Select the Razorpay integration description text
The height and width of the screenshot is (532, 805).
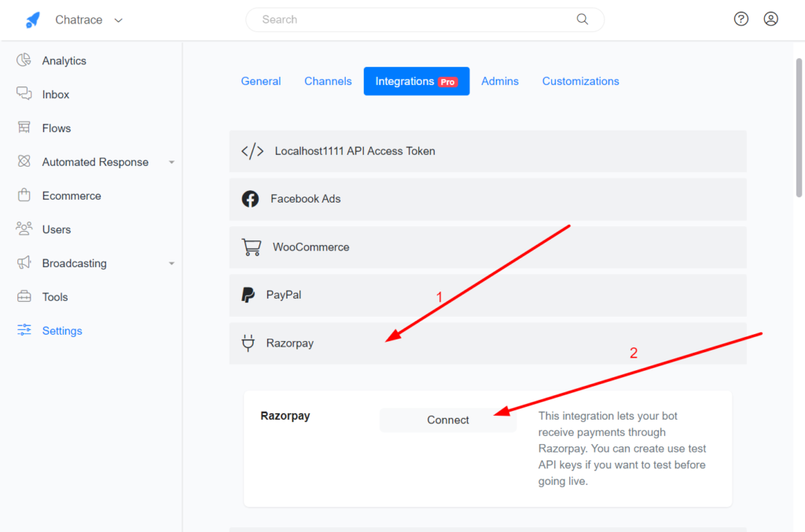point(622,449)
